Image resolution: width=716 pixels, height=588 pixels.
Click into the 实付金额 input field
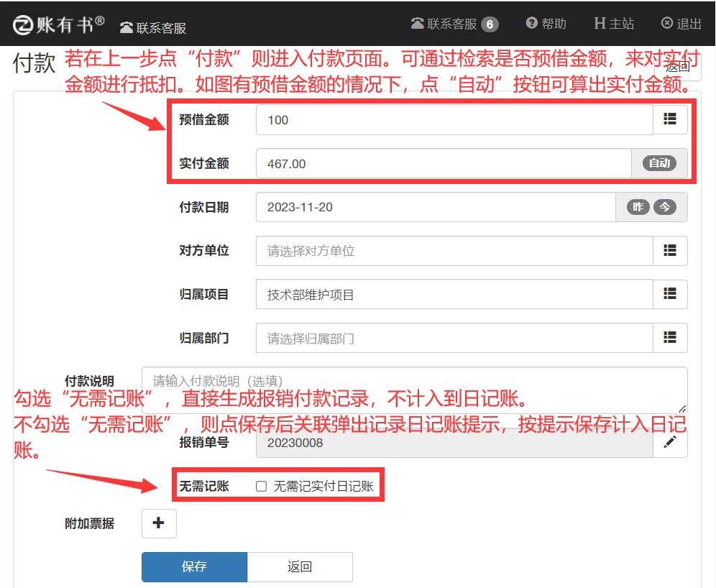pos(443,164)
